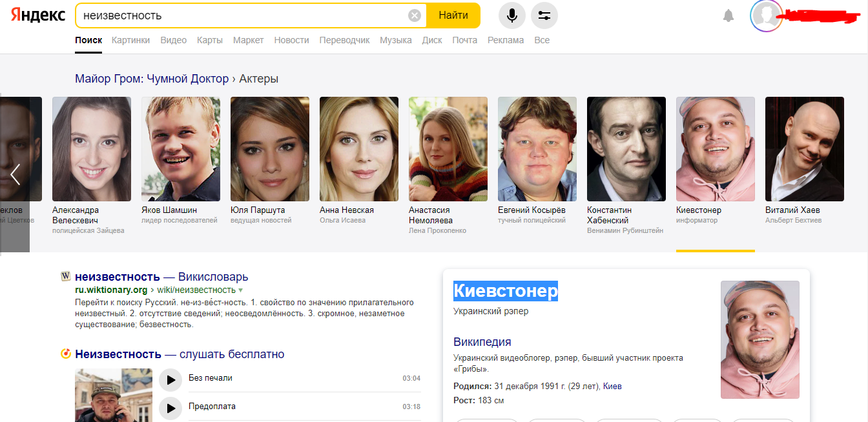This screenshot has height=422, width=868.
Task: Expand the green arrow beside wiktionary URL
Action: (x=241, y=290)
